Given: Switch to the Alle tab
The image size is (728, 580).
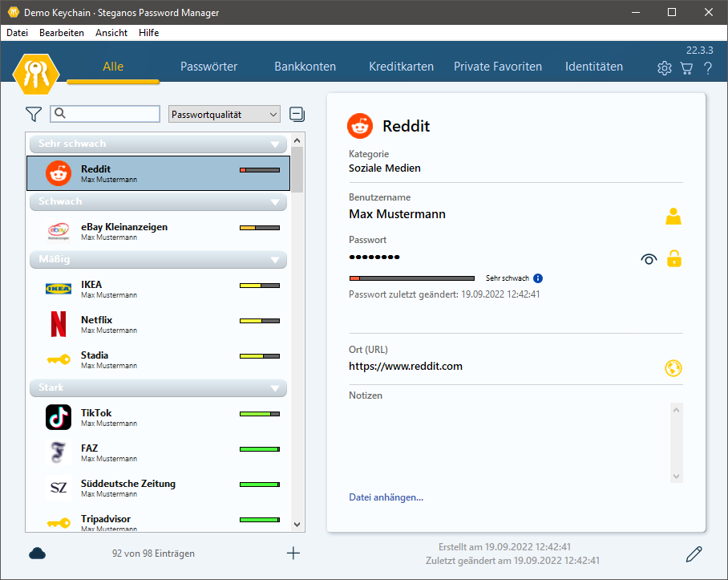Looking at the screenshot, I should click(113, 67).
